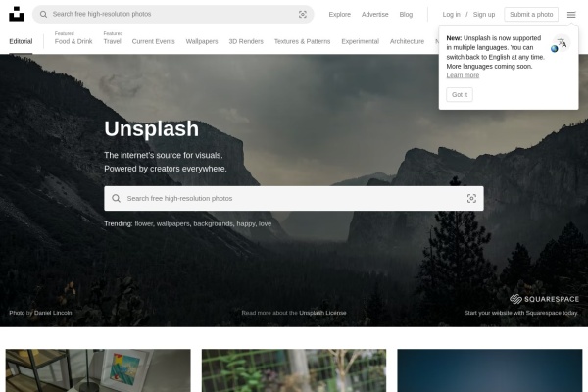Open the hamburger menu
The image size is (588, 392).
(571, 14)
